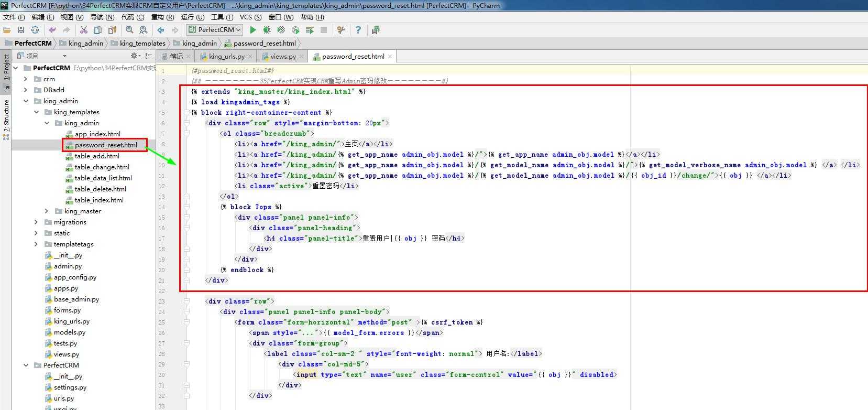
Task: Select table_add.html in project tree
Action: click(97, 156)
